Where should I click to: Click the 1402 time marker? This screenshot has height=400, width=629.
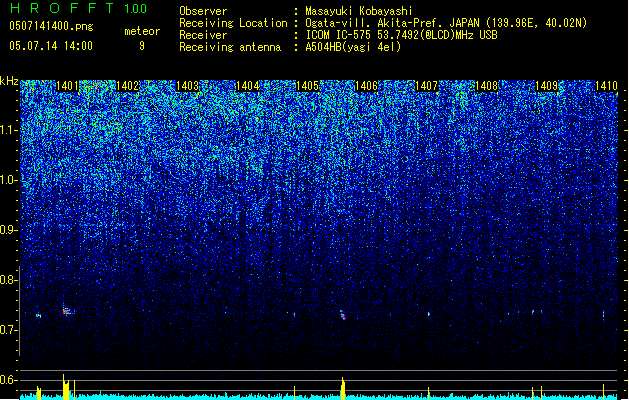127,86
